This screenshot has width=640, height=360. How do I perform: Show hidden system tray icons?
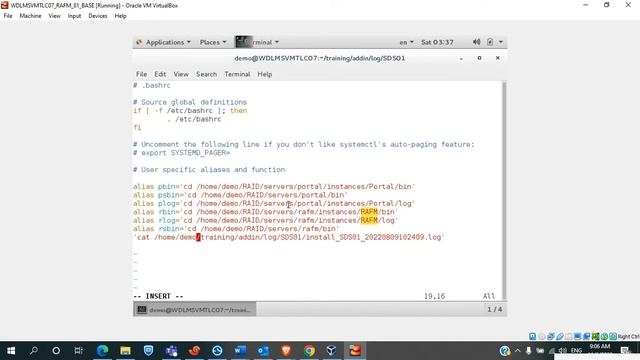518,351
